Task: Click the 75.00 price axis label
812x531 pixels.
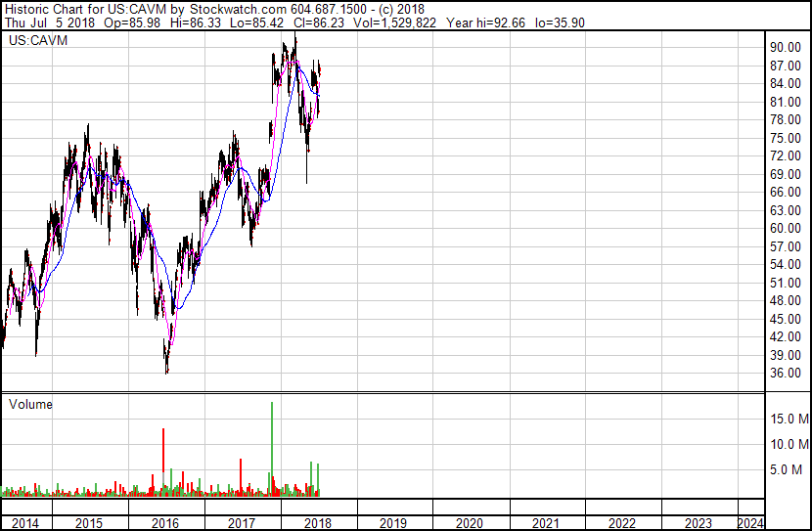Action: coord(786,138)
